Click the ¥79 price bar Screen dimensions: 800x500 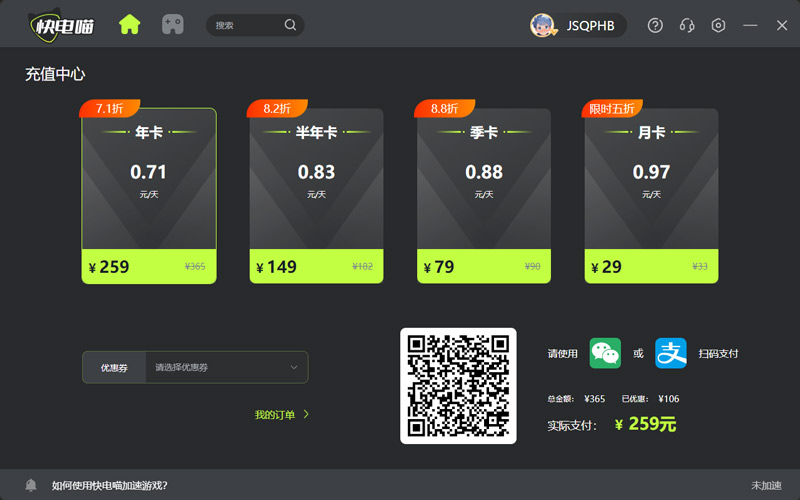(x=484, y=266)
